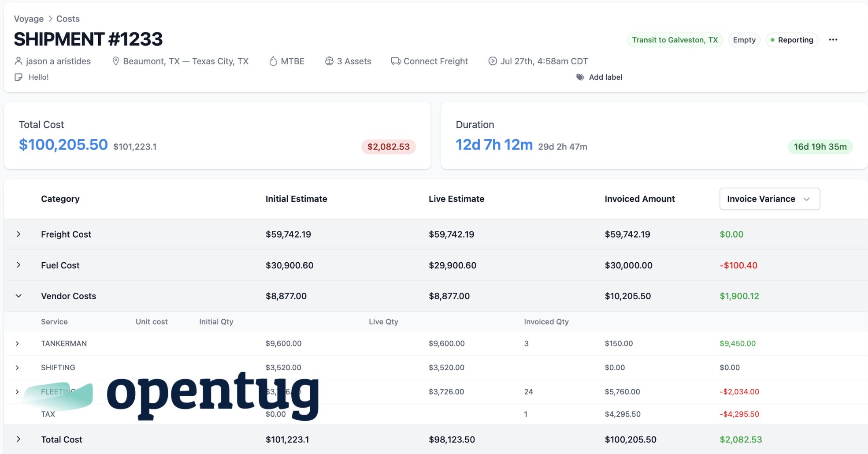
Task: Open the Voyage breadcrumb link
Action: pos(29,19)
